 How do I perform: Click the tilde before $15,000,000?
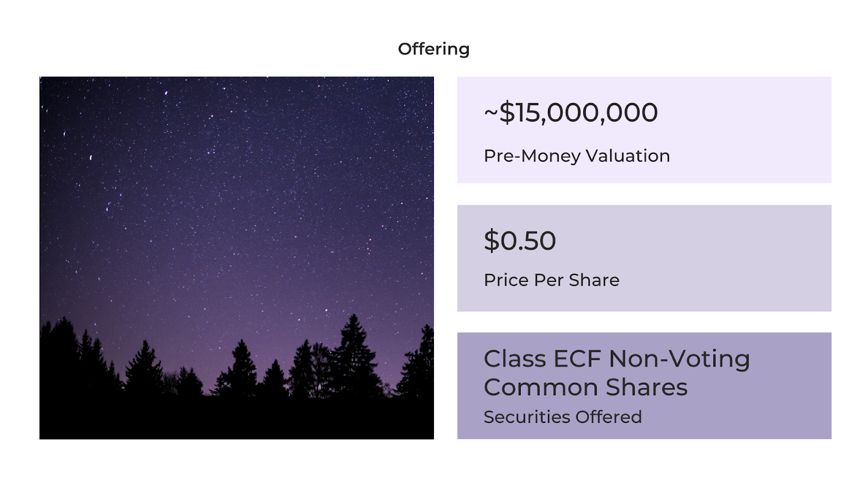tap(491, 113)
